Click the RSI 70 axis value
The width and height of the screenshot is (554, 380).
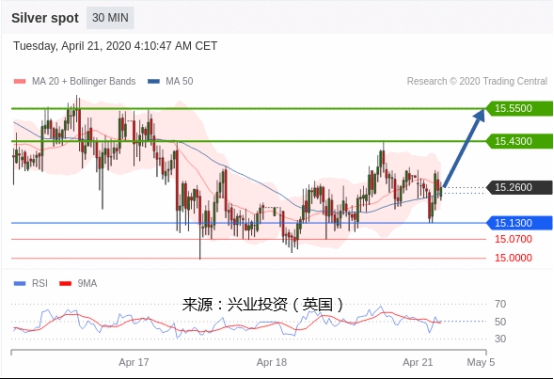click(500, 304)
